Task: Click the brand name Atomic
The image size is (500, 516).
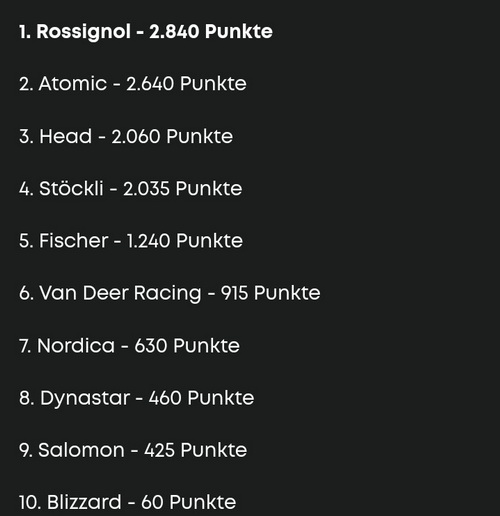Action: coord(73,83)
